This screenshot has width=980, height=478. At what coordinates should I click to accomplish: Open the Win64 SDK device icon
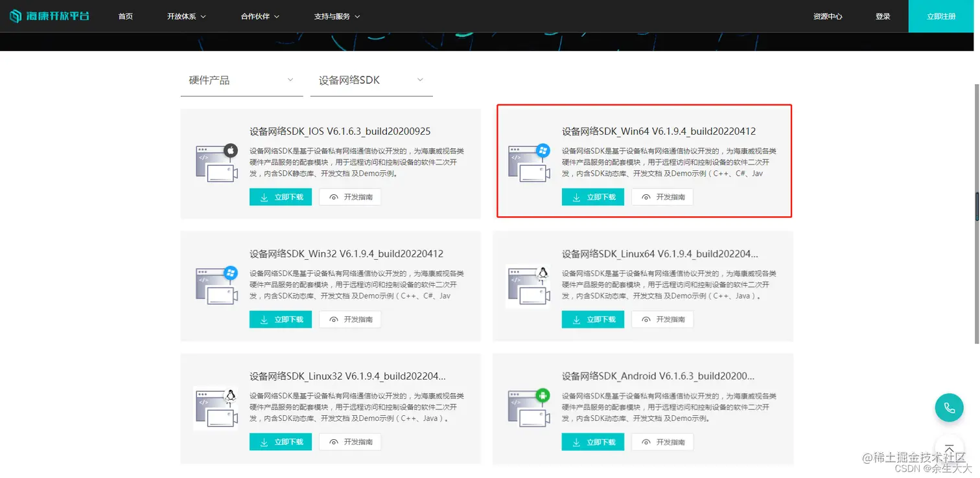point(529,163)
